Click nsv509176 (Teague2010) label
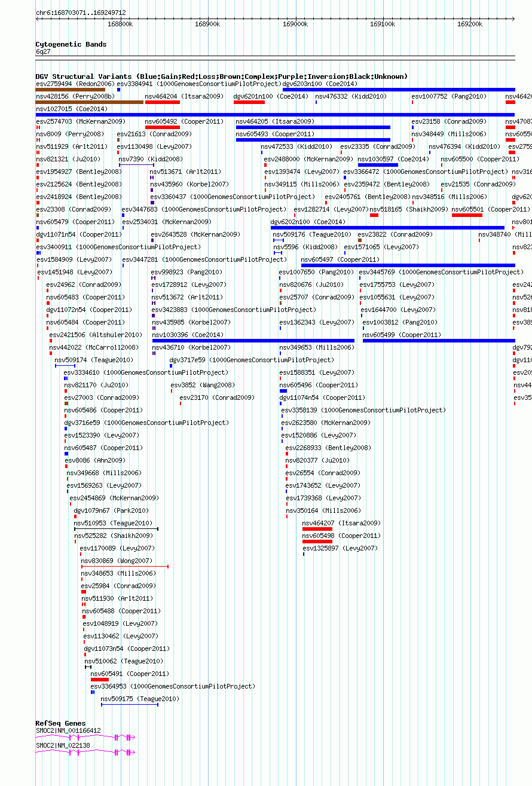The width and height of the screenshot is (532, 786). [313, 234]
